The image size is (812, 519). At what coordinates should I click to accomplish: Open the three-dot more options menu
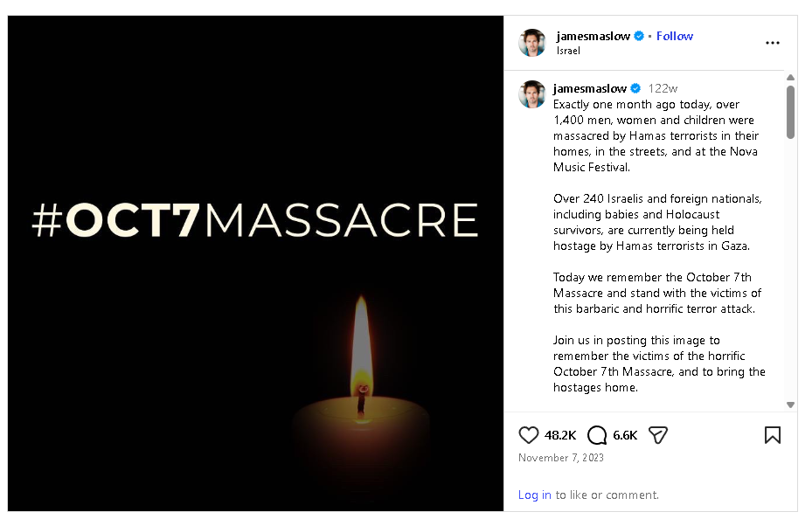[772, 43]
